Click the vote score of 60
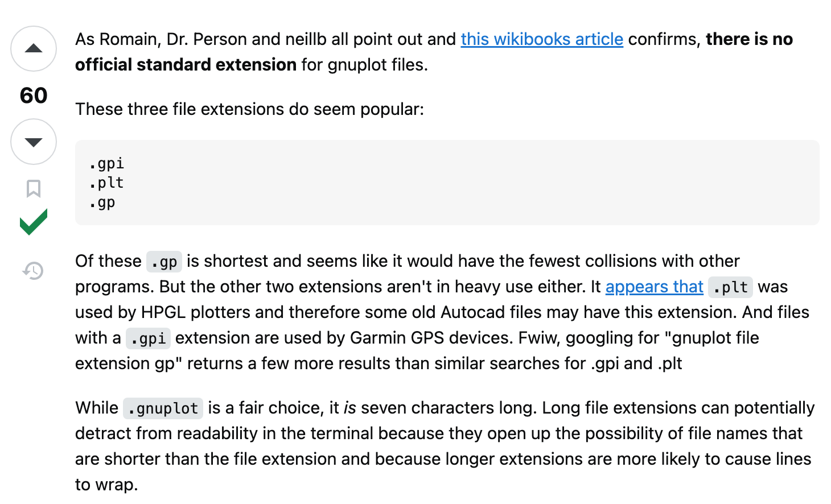Viewport: 831px width, 504px height. [x=34, y=96]
